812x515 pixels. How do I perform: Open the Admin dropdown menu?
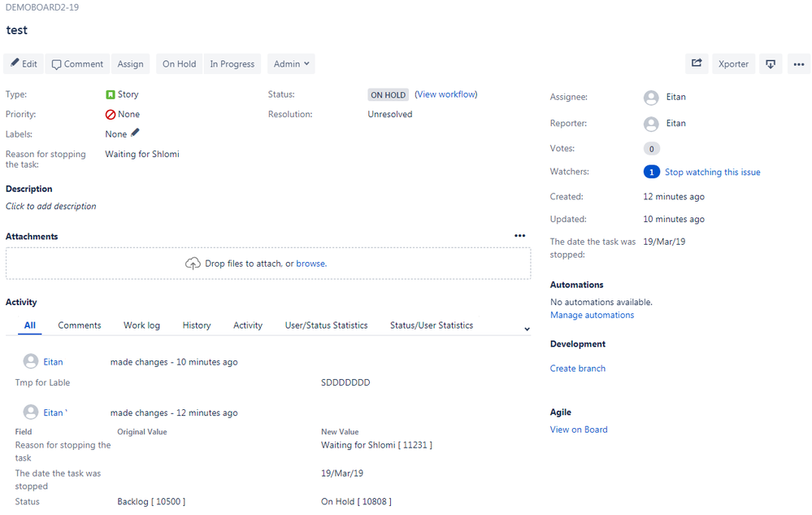[291, 63]
